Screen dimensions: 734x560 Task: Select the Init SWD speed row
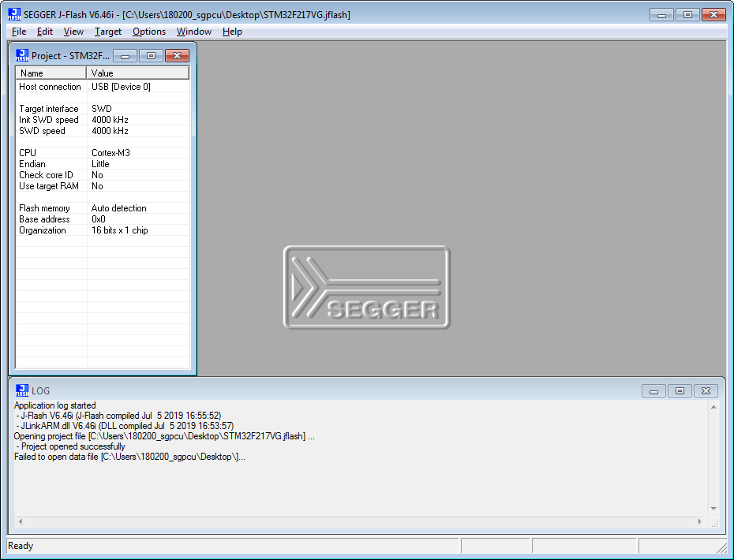pyautogui.click(x=103, y=120)
